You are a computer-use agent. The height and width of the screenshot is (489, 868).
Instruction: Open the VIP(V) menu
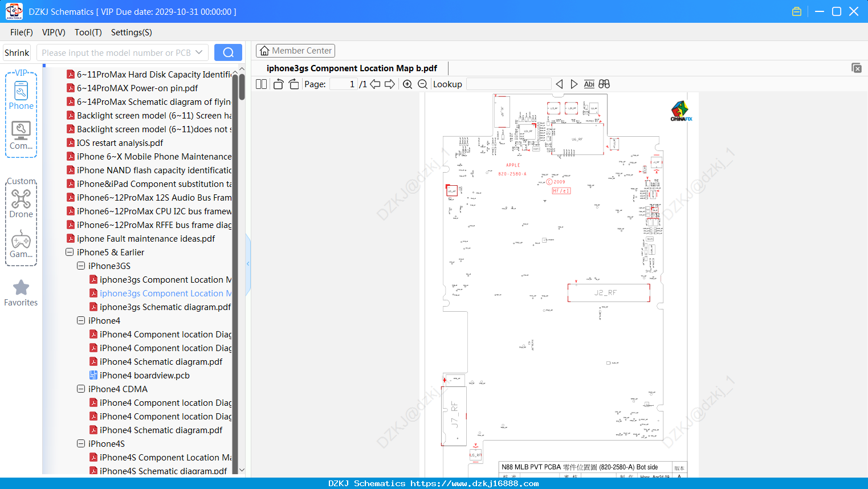coord(54,32)
